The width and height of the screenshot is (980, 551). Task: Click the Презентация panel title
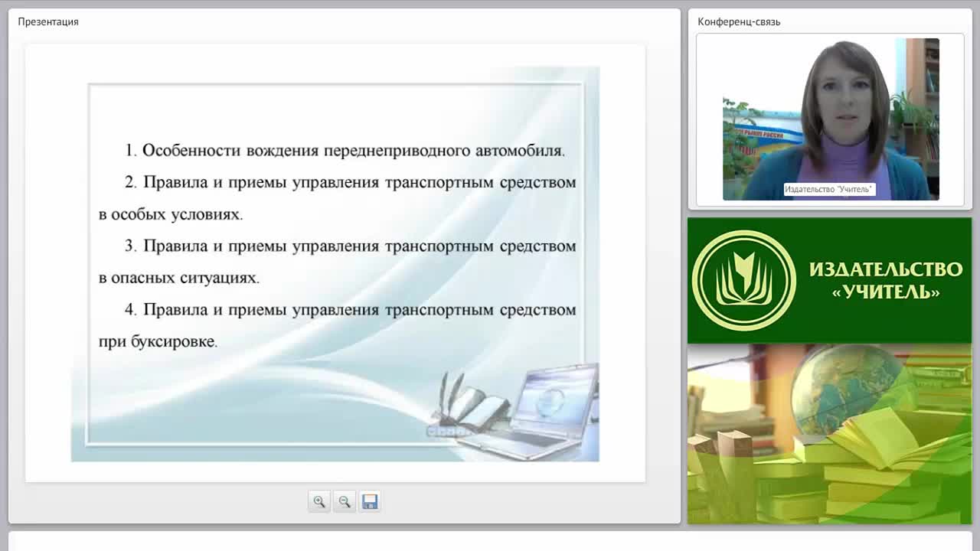(x=48, y=21)
